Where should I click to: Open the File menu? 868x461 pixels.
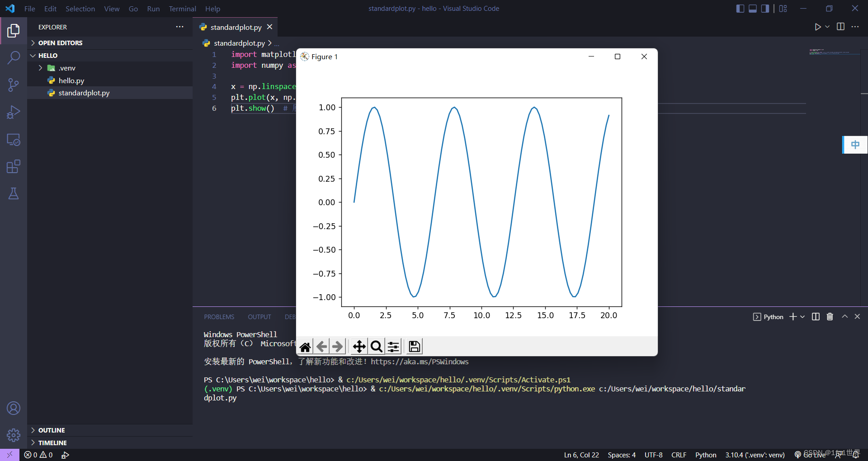click(x=30, y=9)
